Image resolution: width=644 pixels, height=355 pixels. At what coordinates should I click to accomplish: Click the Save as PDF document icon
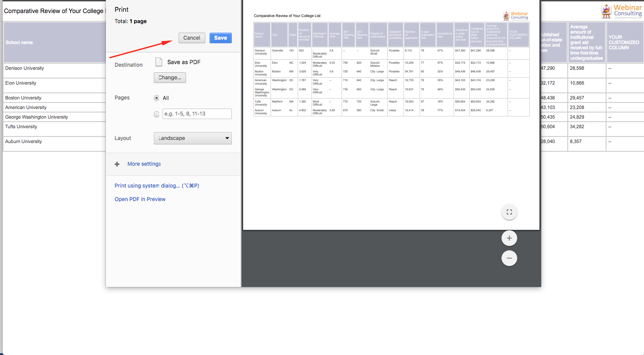159,62
